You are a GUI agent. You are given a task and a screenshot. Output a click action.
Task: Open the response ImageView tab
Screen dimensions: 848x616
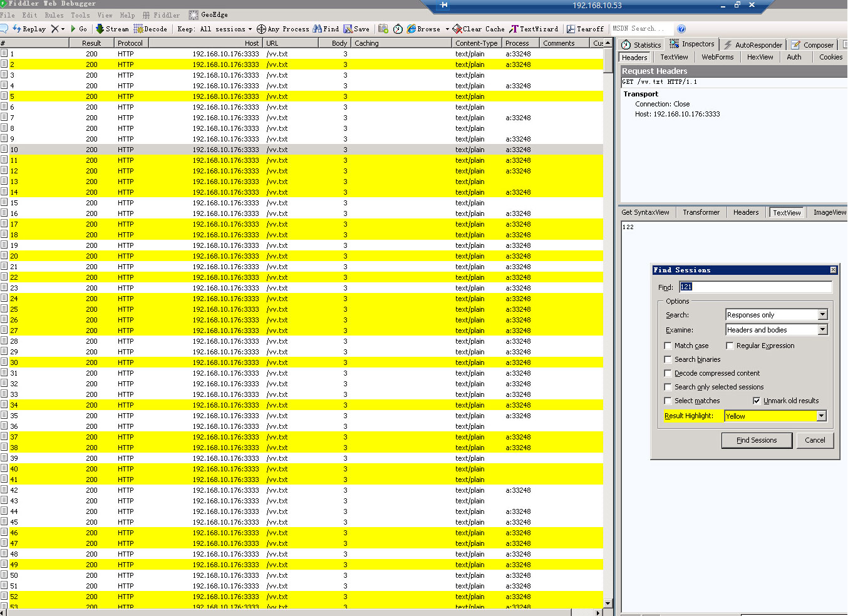point(829,212)
